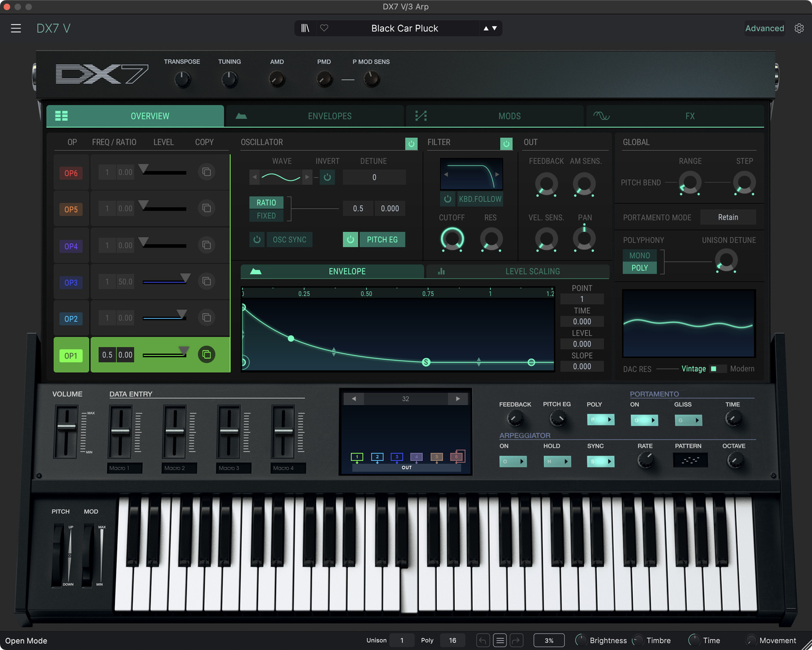Select operator OP3
The height and width of the screenshot is (650, 812).
[71, 282]
